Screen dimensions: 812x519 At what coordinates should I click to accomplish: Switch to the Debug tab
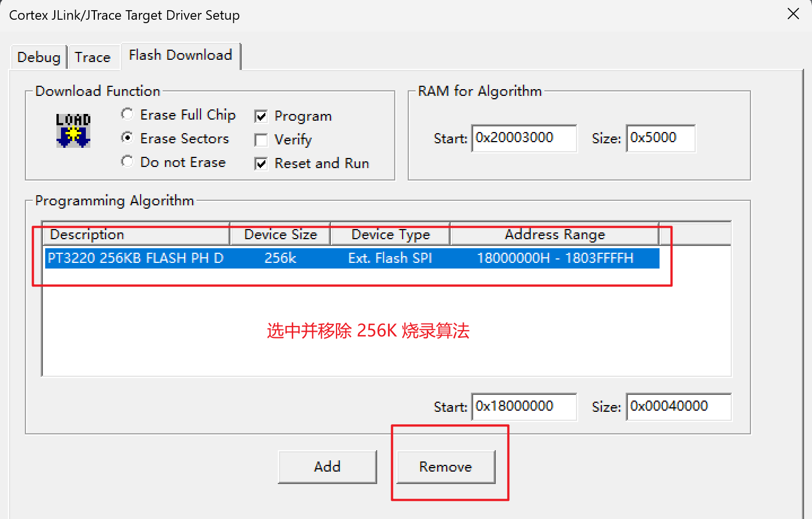click(x=38, y=56)
